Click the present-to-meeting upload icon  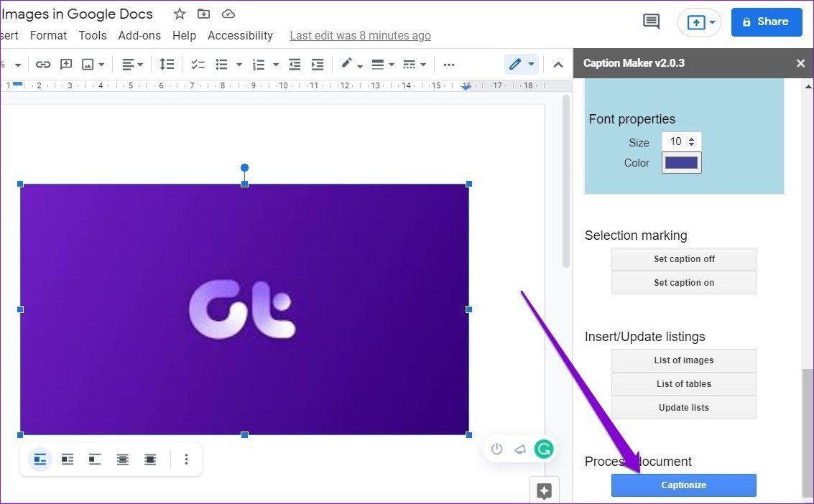[x=695, y=22]
